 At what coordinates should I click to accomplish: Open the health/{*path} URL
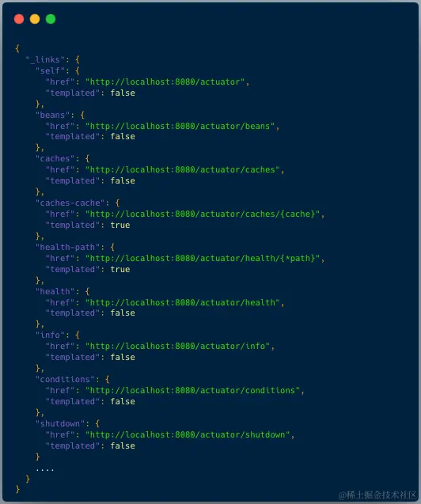[203, 259]
